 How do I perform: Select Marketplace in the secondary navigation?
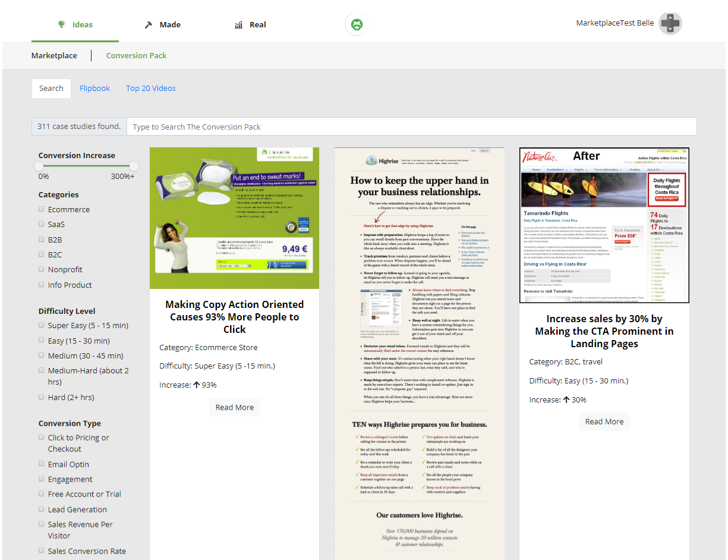coord(54,55)
